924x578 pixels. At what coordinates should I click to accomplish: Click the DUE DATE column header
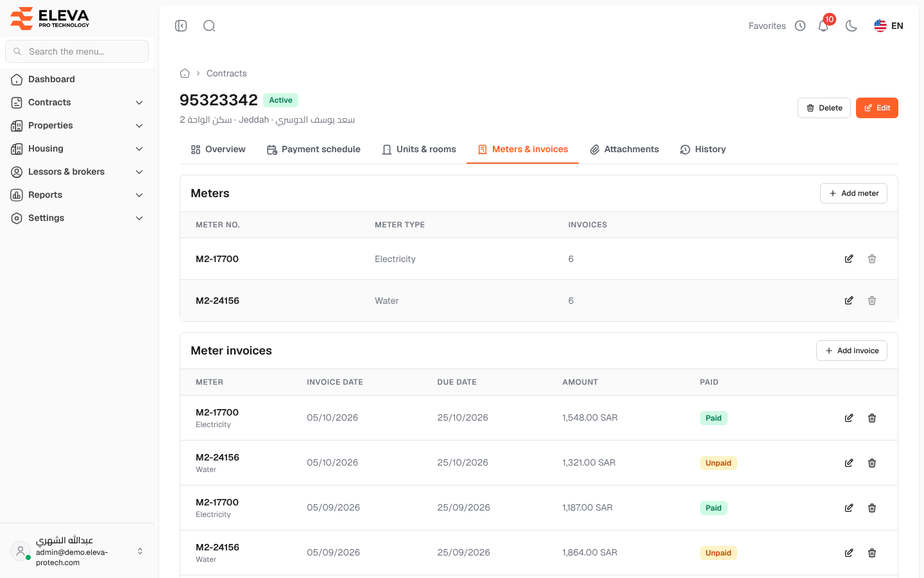click(457, 382)
